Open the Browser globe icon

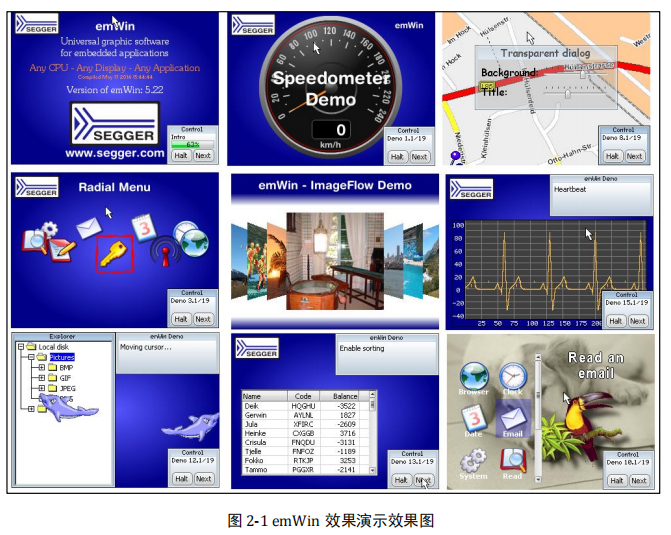[474, 376]
